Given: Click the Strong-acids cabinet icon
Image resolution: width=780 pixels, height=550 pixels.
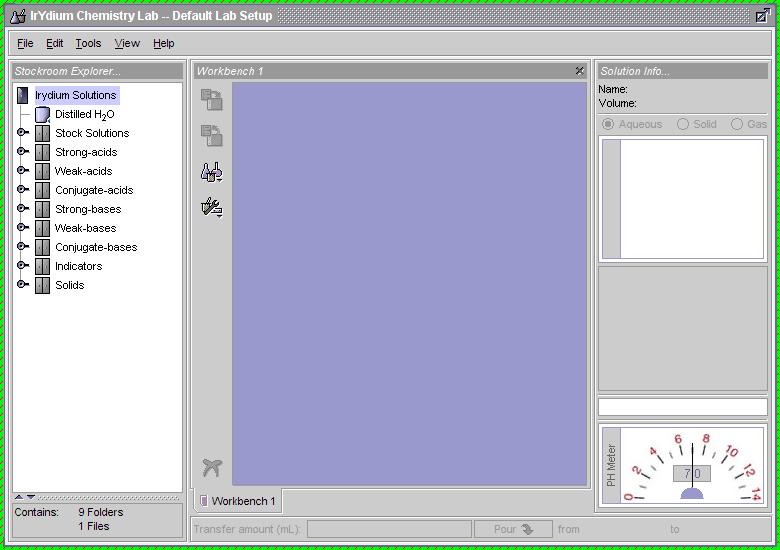Looking at the screenshot, I should [42, 152].
